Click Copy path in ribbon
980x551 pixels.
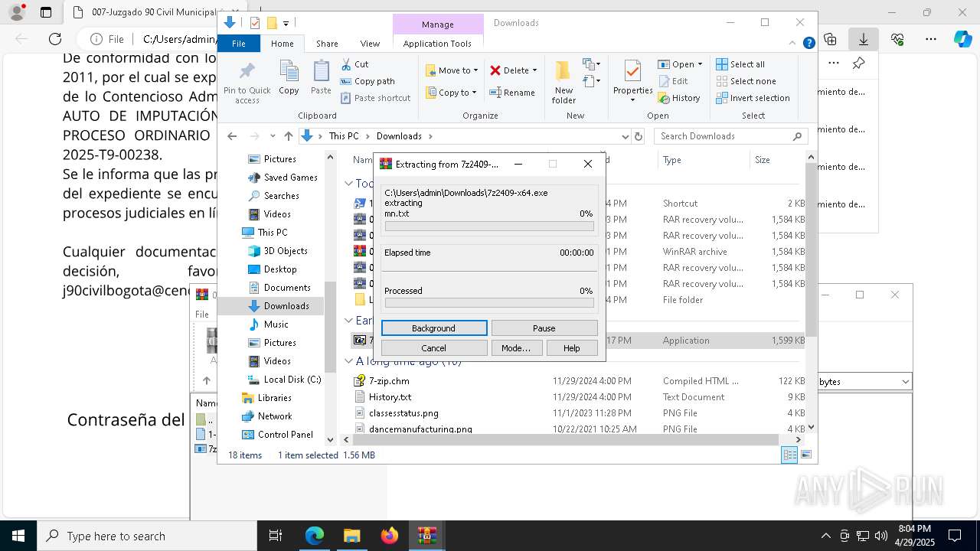(367, 81)
